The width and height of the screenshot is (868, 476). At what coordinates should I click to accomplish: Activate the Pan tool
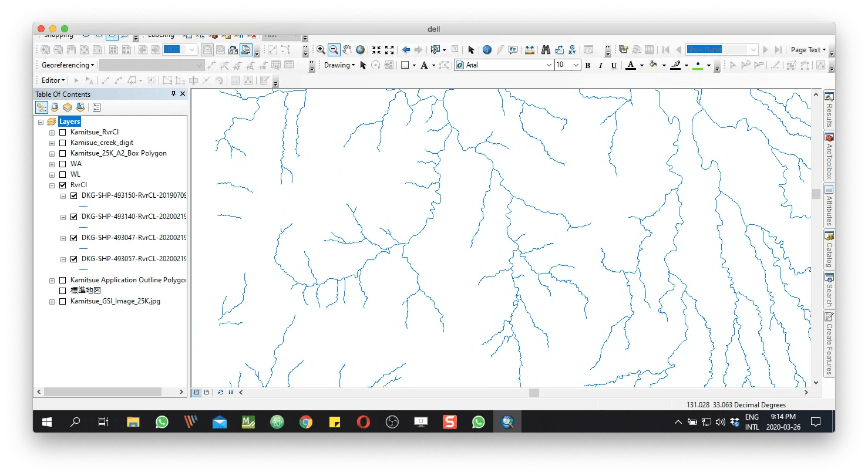(x=346, y=49)
